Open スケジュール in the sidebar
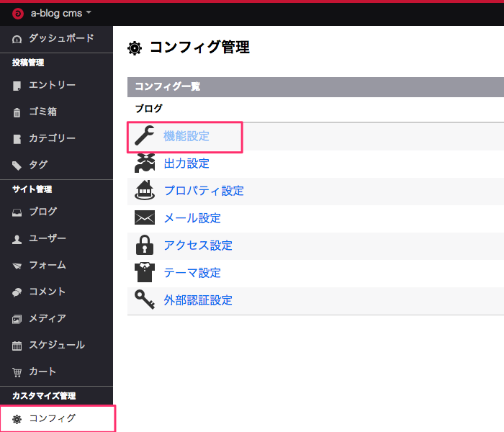 56,345
